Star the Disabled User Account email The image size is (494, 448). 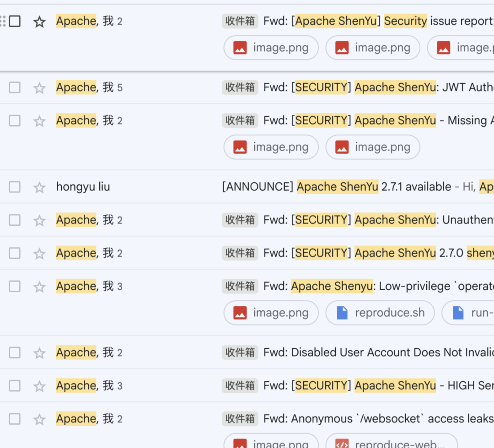39,353
